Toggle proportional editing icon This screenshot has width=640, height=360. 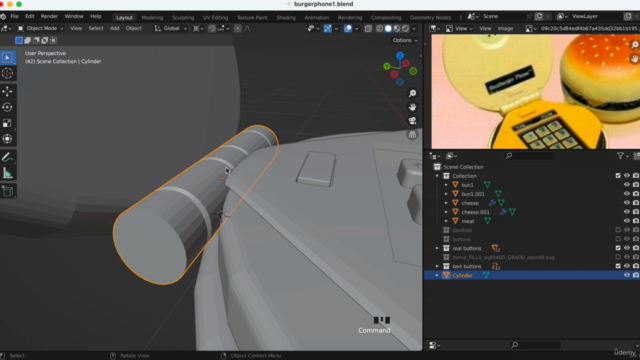[x=238, y=29]
